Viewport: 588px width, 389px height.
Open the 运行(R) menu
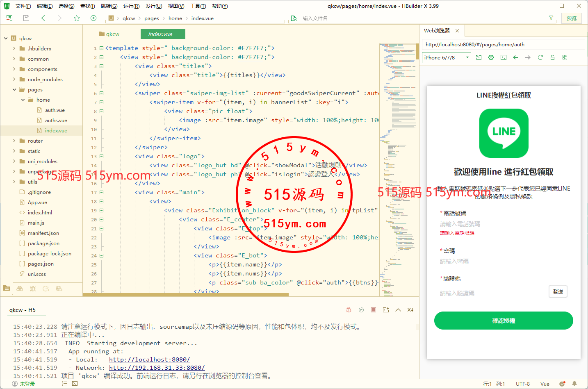(131, 6)
